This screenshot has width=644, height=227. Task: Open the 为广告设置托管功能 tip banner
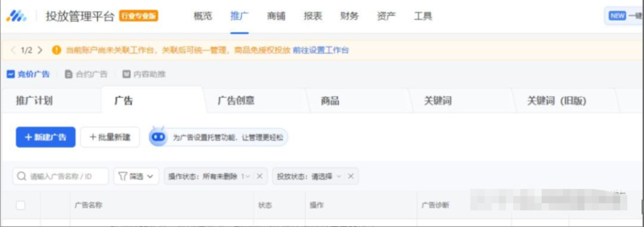pos(218,137)
